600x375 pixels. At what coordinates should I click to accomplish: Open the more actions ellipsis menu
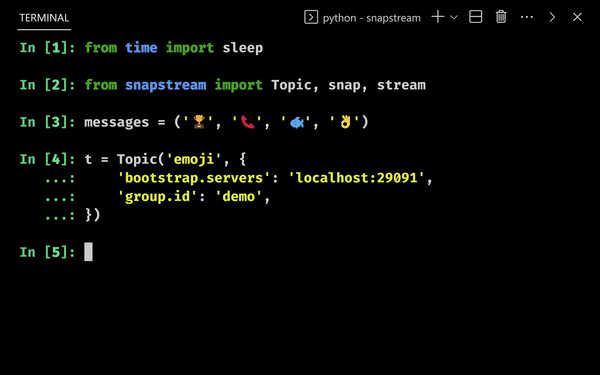coord(527,17)
